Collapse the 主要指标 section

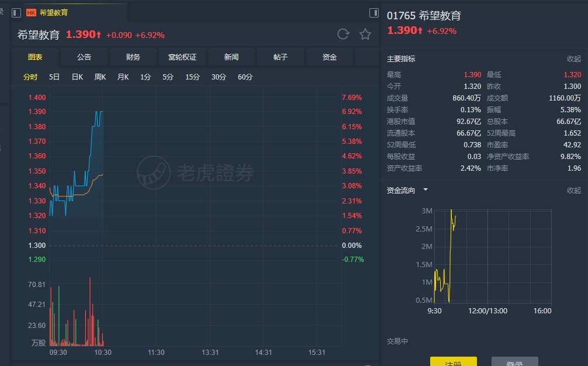pos(574,59)
